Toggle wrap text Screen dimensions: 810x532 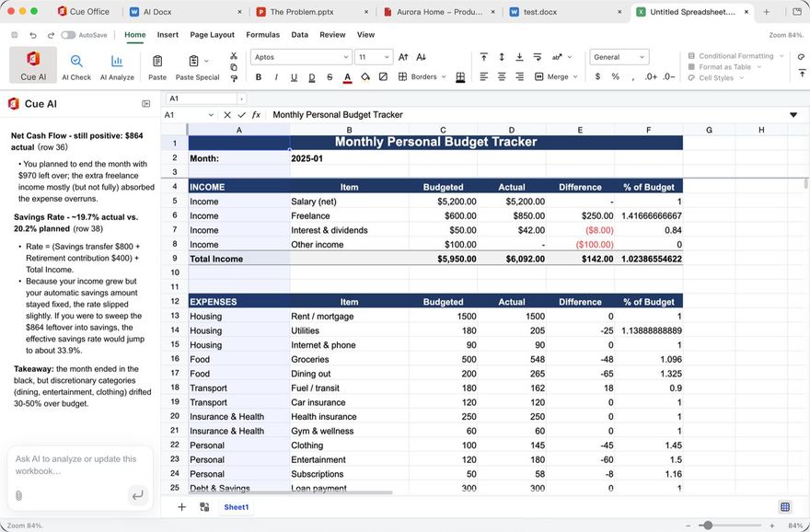tap(538, 57)
